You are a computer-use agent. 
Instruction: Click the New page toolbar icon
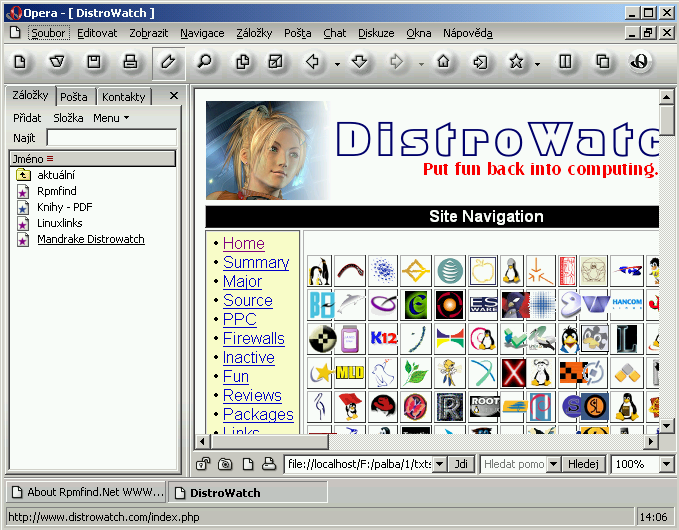tap(19, 62)
